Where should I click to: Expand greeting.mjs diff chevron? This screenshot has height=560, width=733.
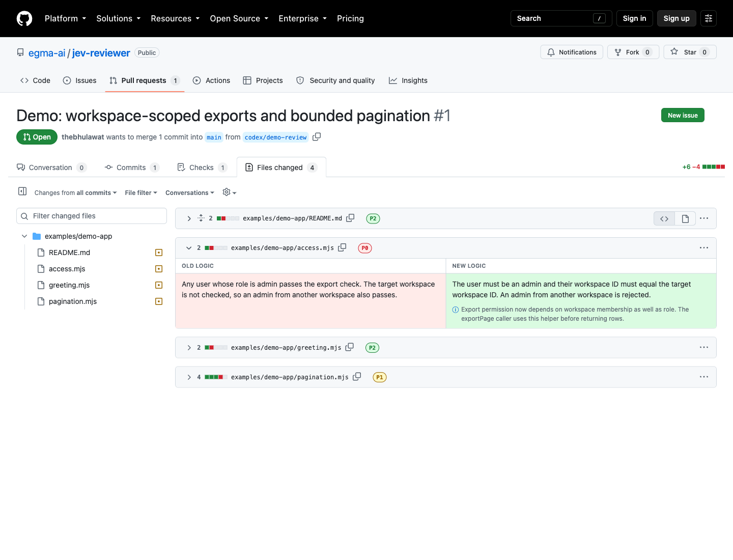coord(189,348)
